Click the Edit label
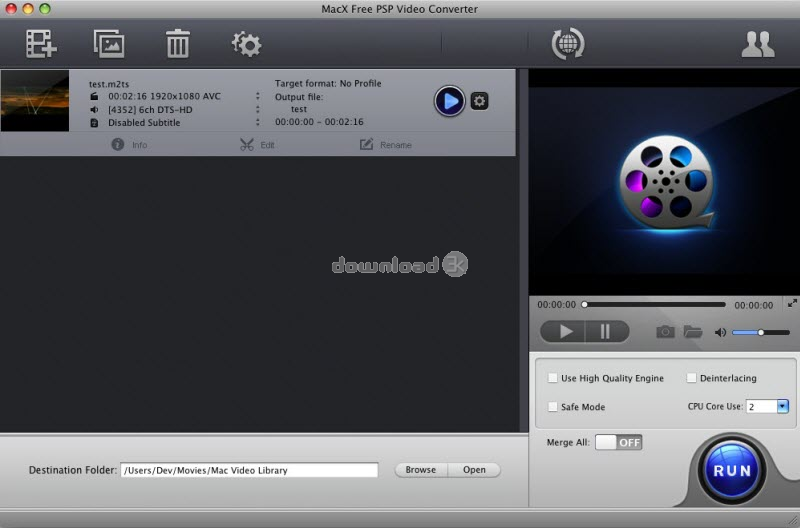This screenshot has width=800, height=528. [x=267, y=145]
